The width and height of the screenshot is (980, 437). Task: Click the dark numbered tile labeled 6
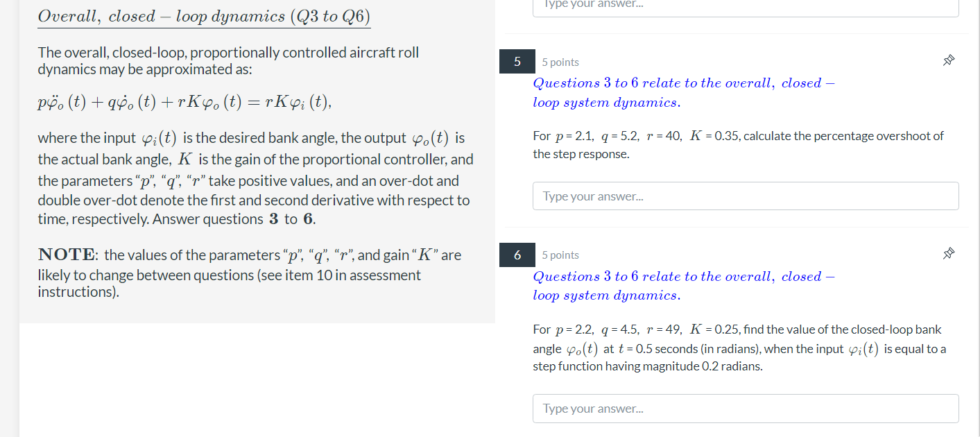[x=517, y=255]
